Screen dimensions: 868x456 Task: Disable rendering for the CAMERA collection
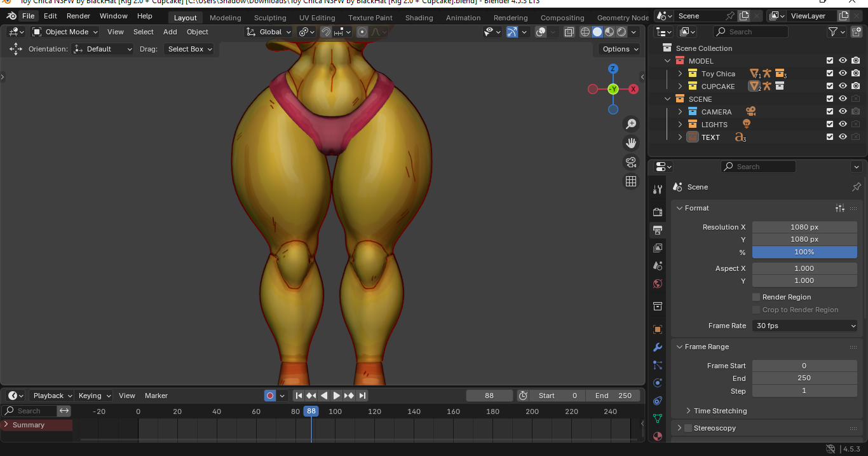click(x=856, y=112)
